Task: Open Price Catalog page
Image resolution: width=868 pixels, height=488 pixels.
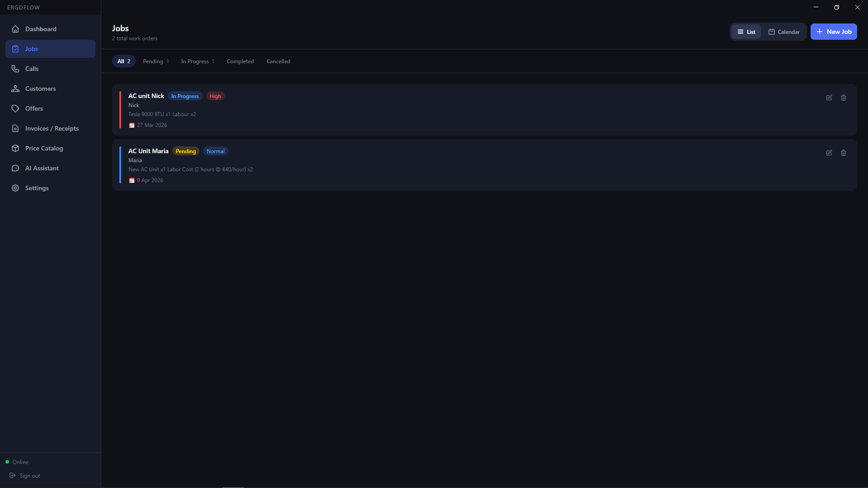Action: (x=50, y=148)
